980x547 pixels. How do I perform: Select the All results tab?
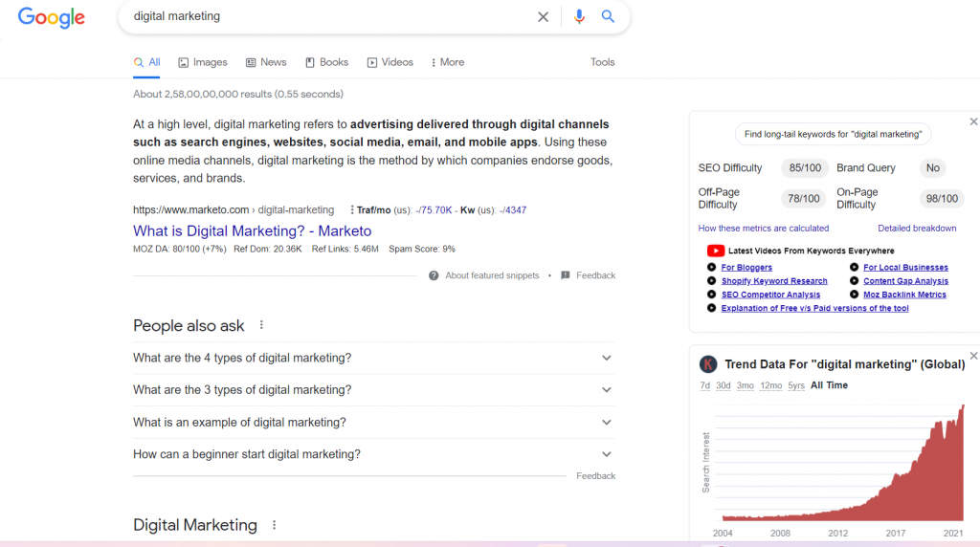[146, 62]
